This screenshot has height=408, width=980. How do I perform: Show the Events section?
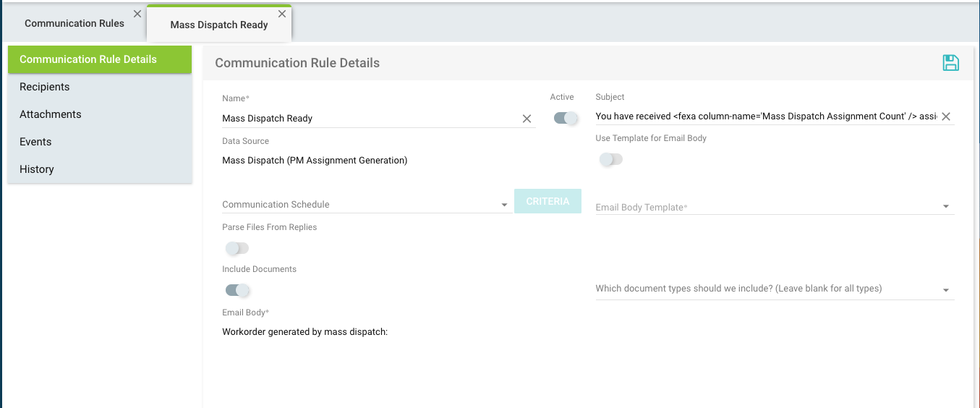(36, 142)
